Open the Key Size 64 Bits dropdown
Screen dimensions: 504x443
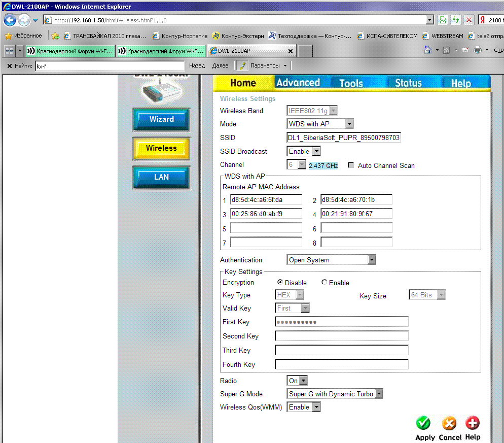(427, 295)
